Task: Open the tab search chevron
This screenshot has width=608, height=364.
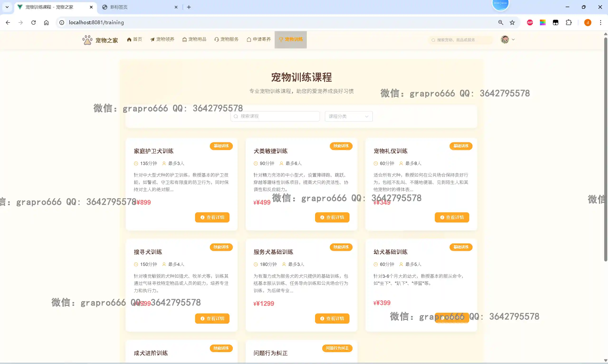Action: tap(7, 7)
